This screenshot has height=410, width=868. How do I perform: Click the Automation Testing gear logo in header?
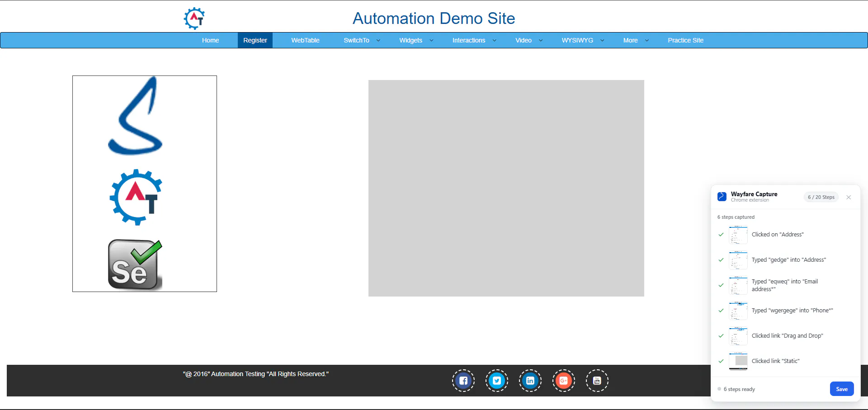[x=194, y=19]
